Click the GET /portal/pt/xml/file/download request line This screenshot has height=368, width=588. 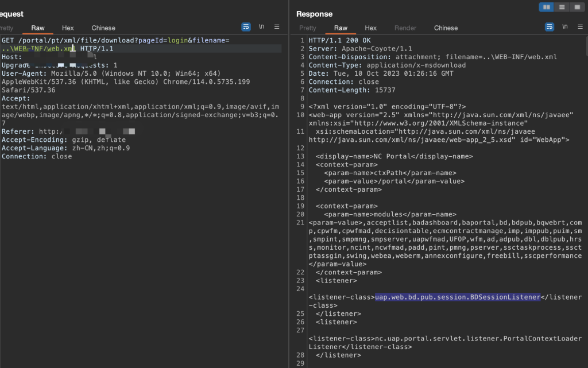[115, 40]
